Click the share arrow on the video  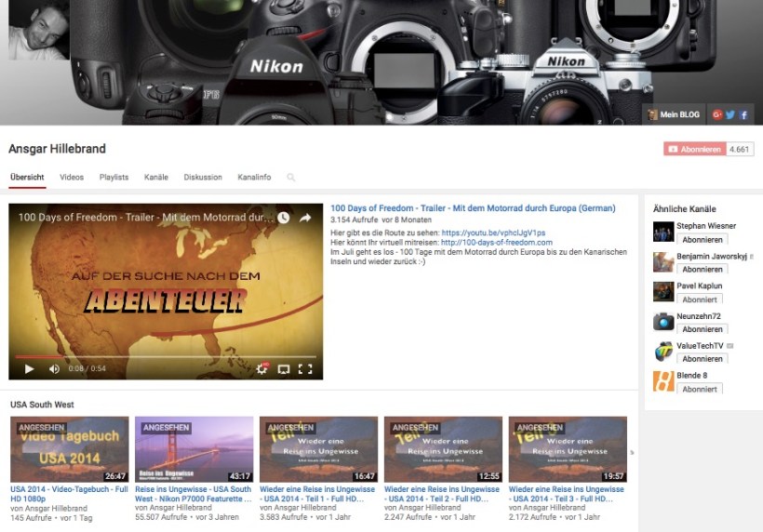305,218
